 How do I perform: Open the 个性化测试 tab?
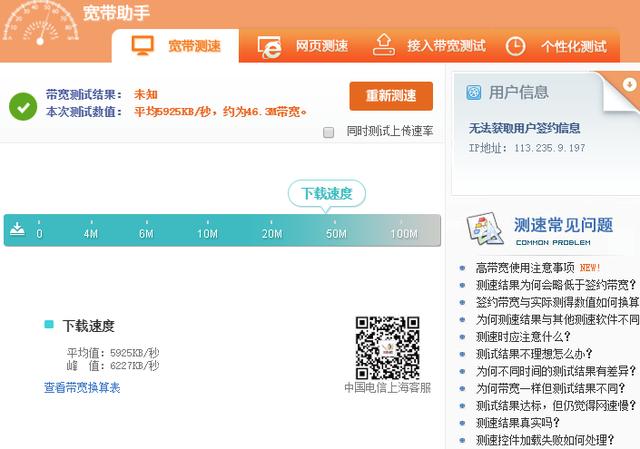556,46
